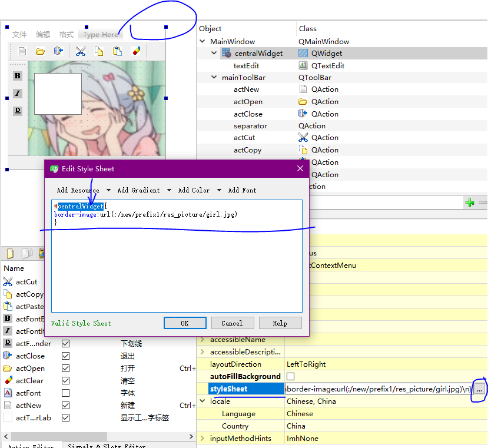Image resolution: width=488 pixels, height=448 pixels.
Task: Open the 编辑 menu
Action: 42,34
